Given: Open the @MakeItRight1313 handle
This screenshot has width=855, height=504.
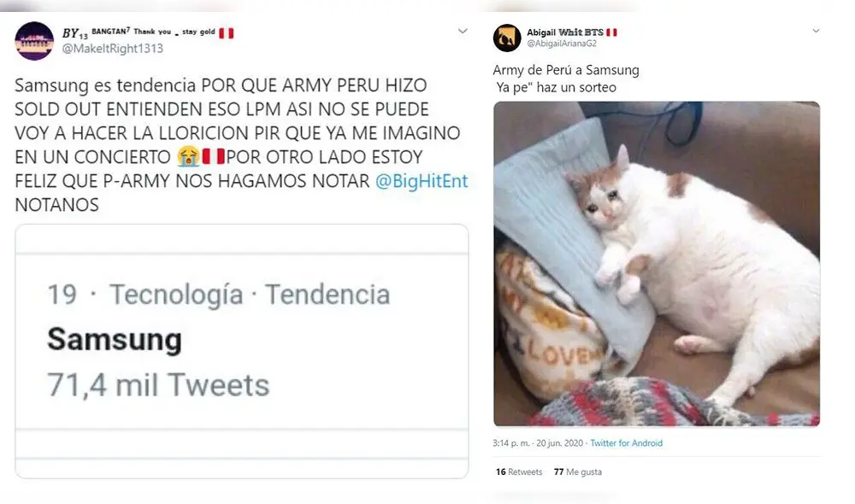Looking at the screenshot, I should click(x=112, y=49).
